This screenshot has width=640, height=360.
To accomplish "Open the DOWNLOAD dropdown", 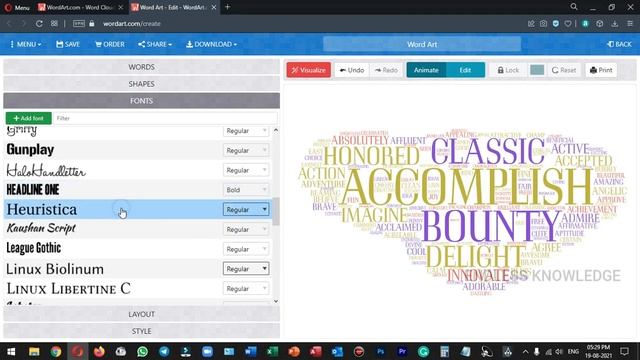I will tap(211, 44).
